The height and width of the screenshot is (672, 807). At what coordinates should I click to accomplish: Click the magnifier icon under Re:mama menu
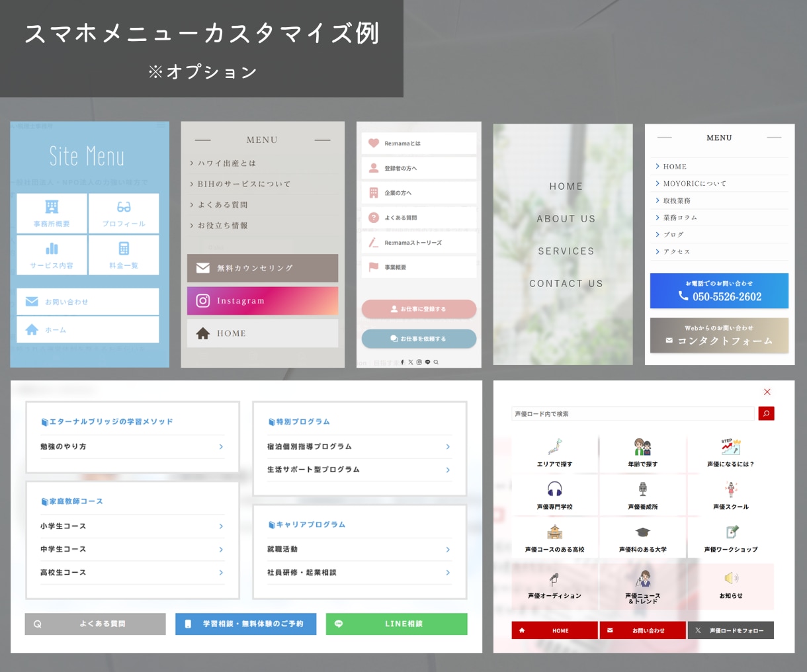(436, 362)
